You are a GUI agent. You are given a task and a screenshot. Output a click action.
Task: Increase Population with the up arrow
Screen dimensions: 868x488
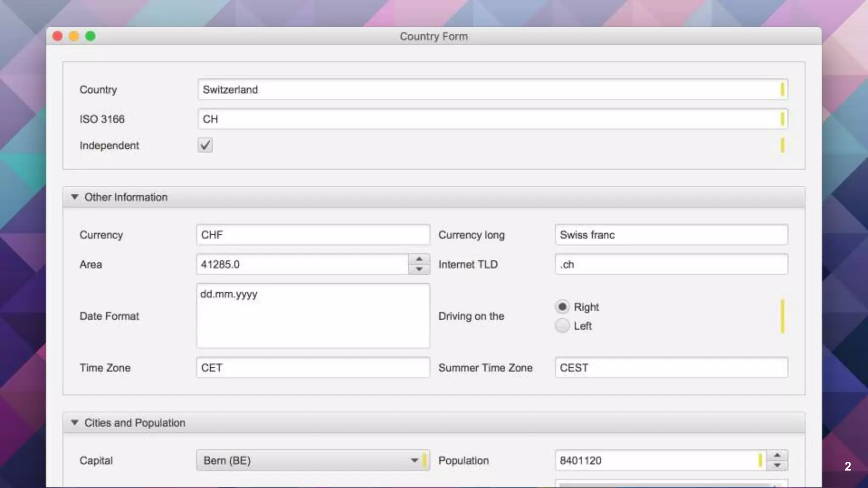[x=777, y=455]
